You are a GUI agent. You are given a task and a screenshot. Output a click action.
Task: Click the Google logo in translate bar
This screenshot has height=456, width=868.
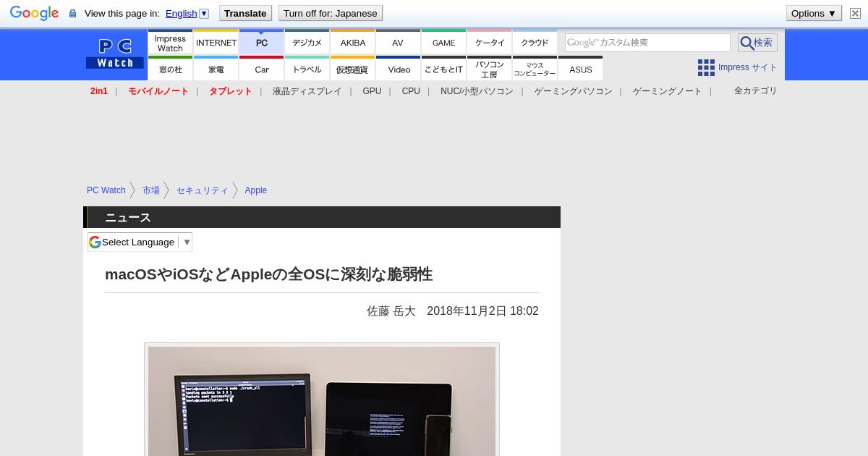(34, 13)
